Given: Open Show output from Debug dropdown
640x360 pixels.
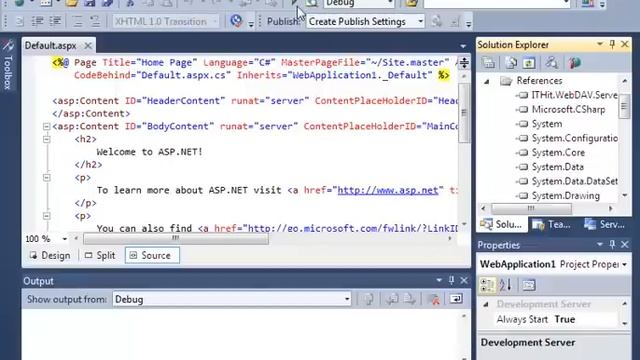Looking at the screenshot, I should point(347,299).
